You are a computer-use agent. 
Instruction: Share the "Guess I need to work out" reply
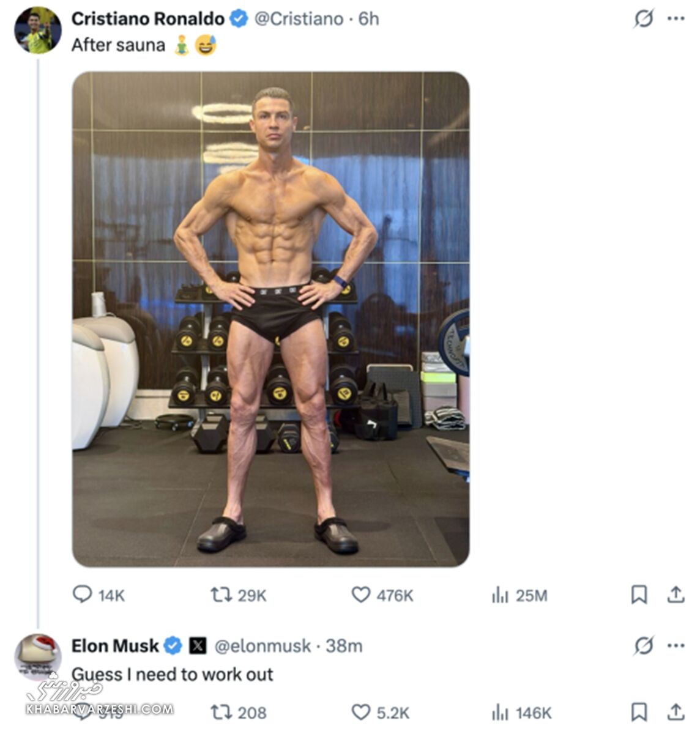pyautogui.click(x=676, y=712)
